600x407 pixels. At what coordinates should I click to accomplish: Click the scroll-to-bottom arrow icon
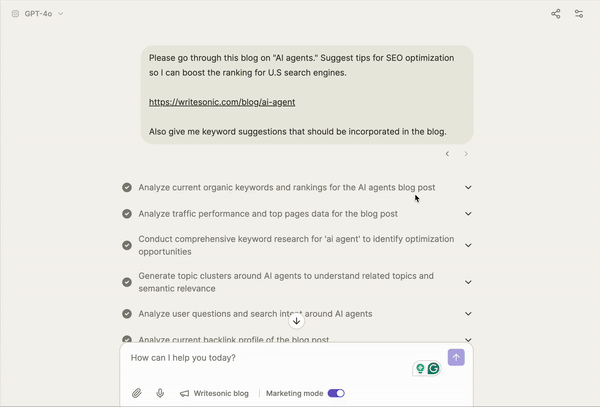(x=296, y=321)
